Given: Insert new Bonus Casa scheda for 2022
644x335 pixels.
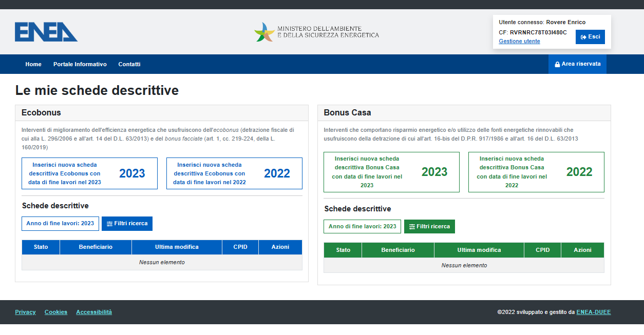Looking at the screenshot, I should point(536,172).
